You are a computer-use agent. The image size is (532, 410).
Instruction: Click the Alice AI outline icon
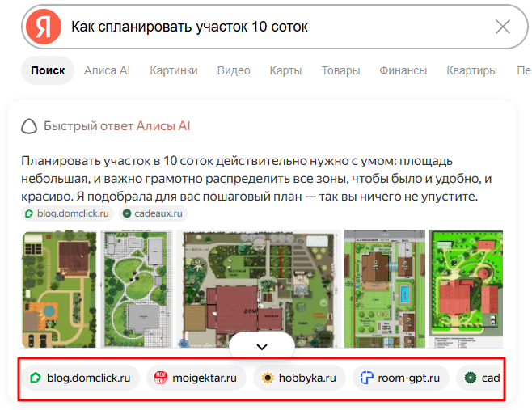tap(29, 126)
